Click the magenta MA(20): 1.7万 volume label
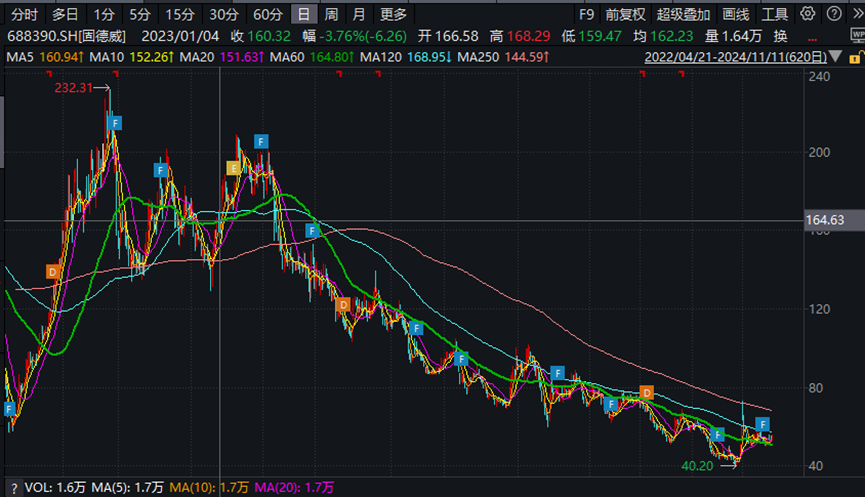 (x=295, y=488)
